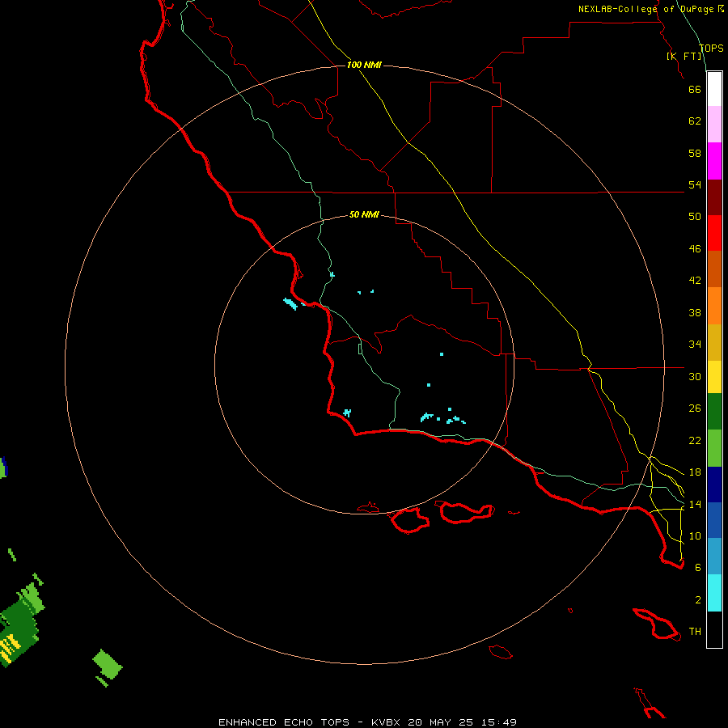Click the isolated light green echo diamond
728x728 pixels.
tap(108, 664)
